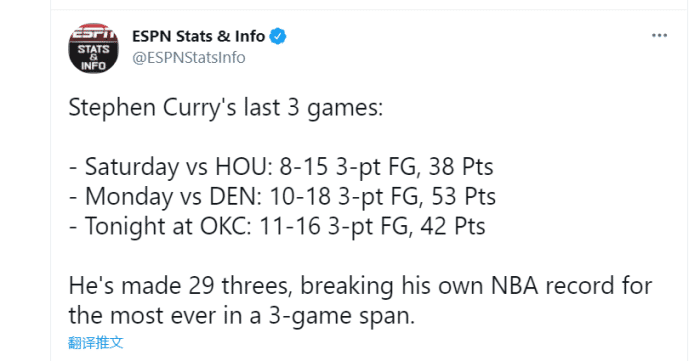Click the "11-16 3-pt FG" text

click(x=333, y=226)
